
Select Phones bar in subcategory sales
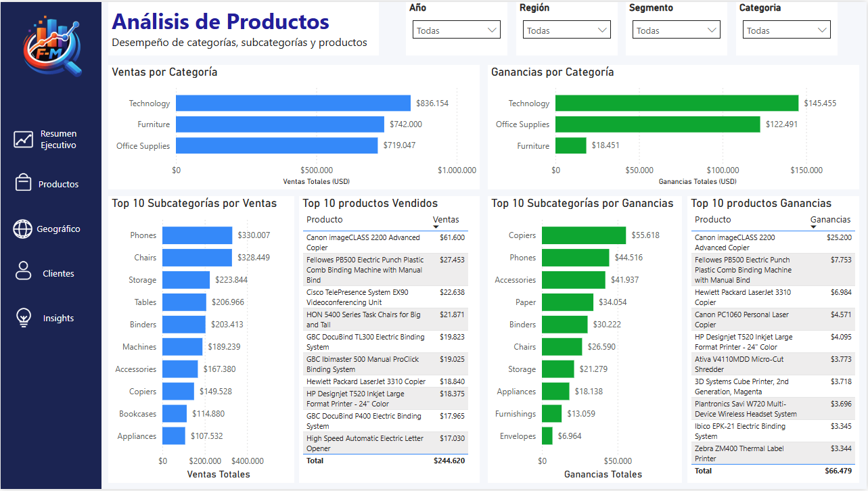[x=198, y=235]
